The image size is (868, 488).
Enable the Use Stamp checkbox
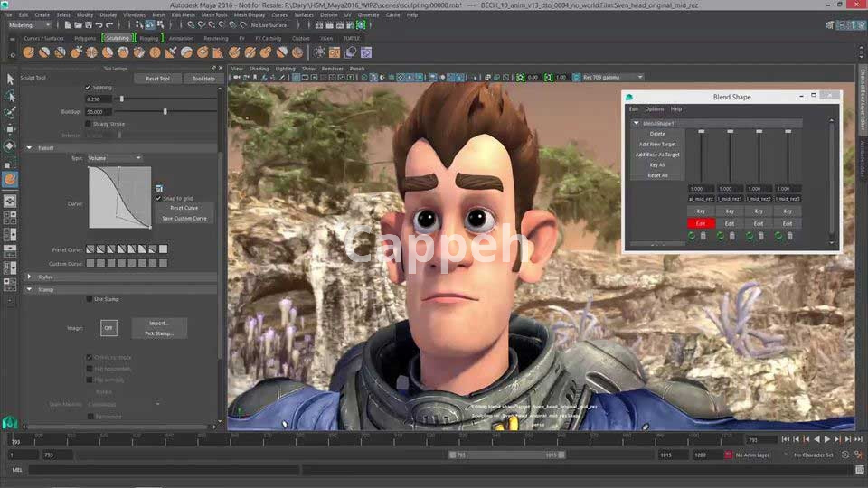(x=90, y=299)
